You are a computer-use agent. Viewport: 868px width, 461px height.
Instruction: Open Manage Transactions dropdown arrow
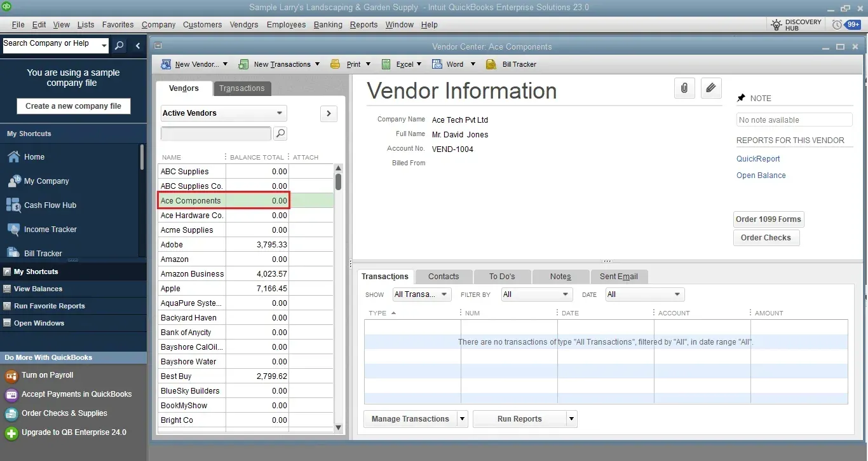(x=462, y=419)
